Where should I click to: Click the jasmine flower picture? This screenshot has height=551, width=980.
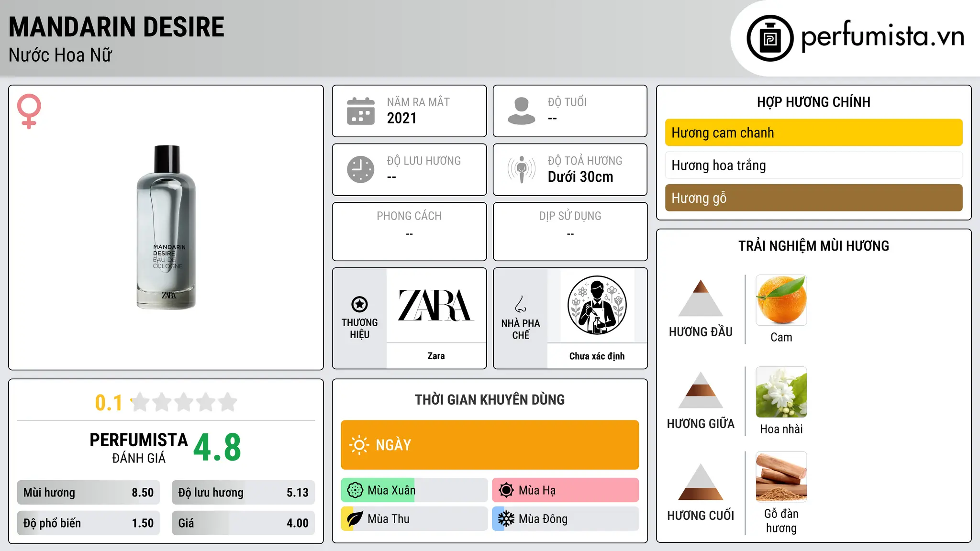tap(781, 392)
